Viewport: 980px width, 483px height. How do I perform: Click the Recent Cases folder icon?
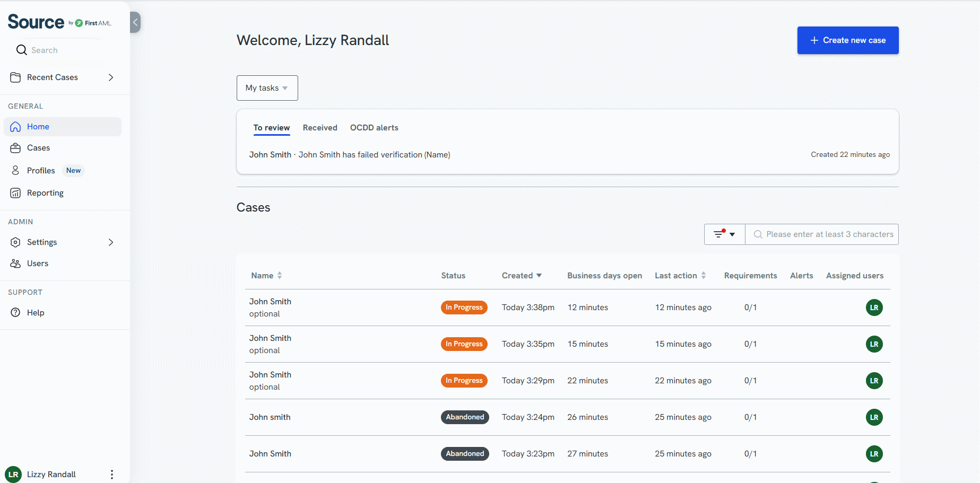tap(15, 77)
